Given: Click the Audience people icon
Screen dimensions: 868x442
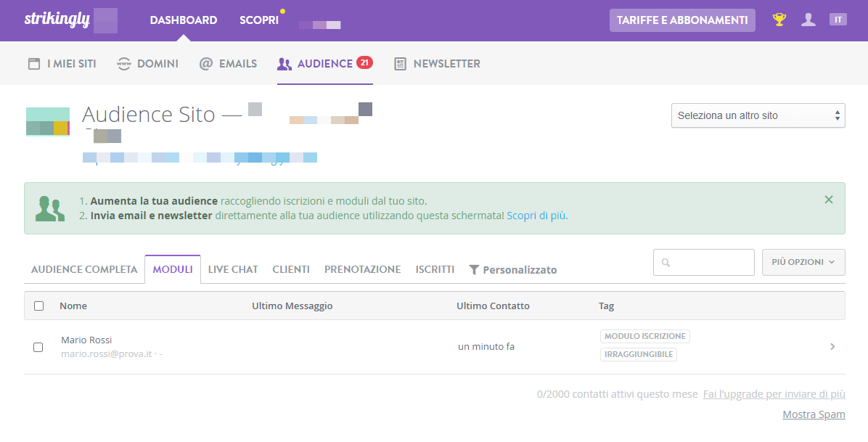Looking at the screenshot, I should pos(284,64).
